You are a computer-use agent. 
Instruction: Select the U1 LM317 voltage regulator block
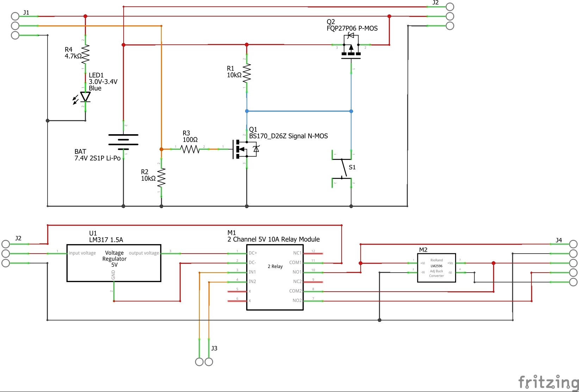113,262
